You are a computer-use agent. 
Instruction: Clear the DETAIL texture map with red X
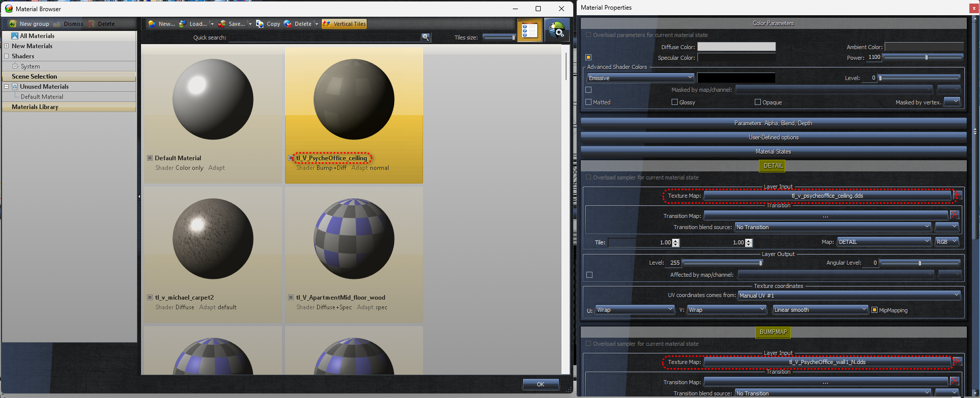click(957, 195)
